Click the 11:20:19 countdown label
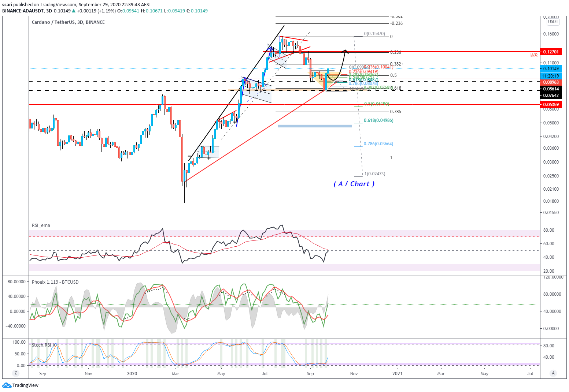The height and width of the screenshot is (392, 569). point(551,76)
